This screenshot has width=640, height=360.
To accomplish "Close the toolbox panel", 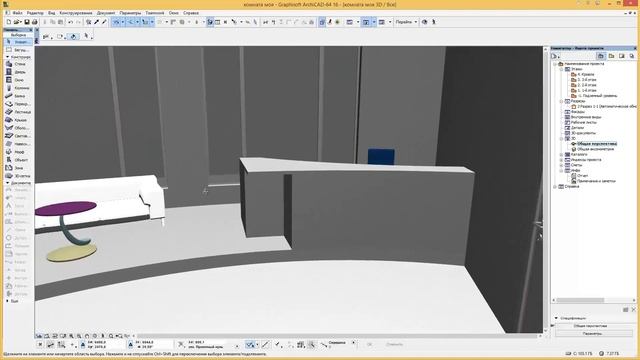I will click(31, 30).
